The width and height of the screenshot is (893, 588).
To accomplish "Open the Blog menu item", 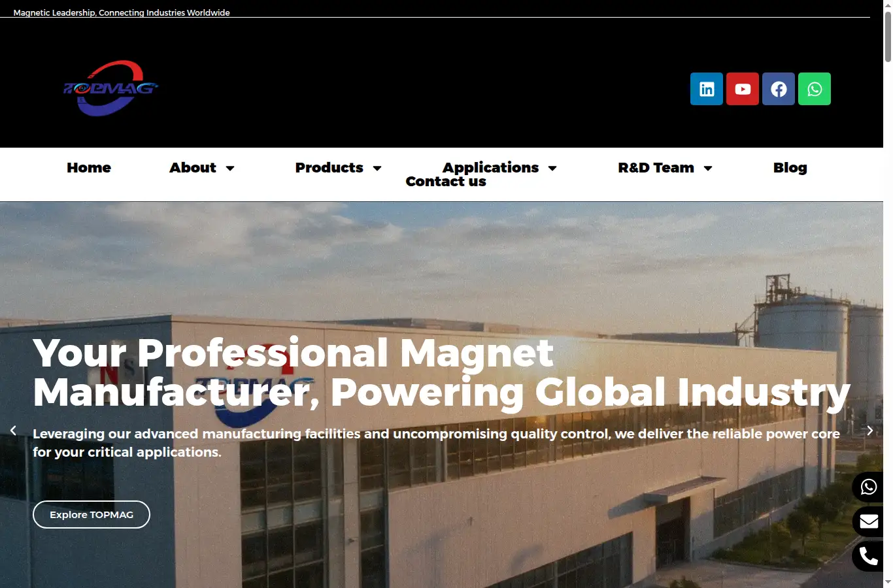I will coord(790,168).
